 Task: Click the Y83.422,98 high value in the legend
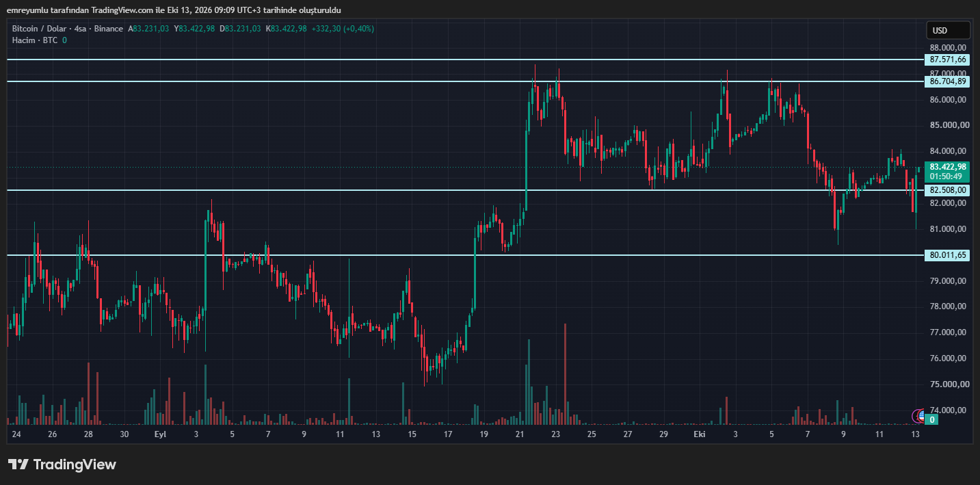194,29
